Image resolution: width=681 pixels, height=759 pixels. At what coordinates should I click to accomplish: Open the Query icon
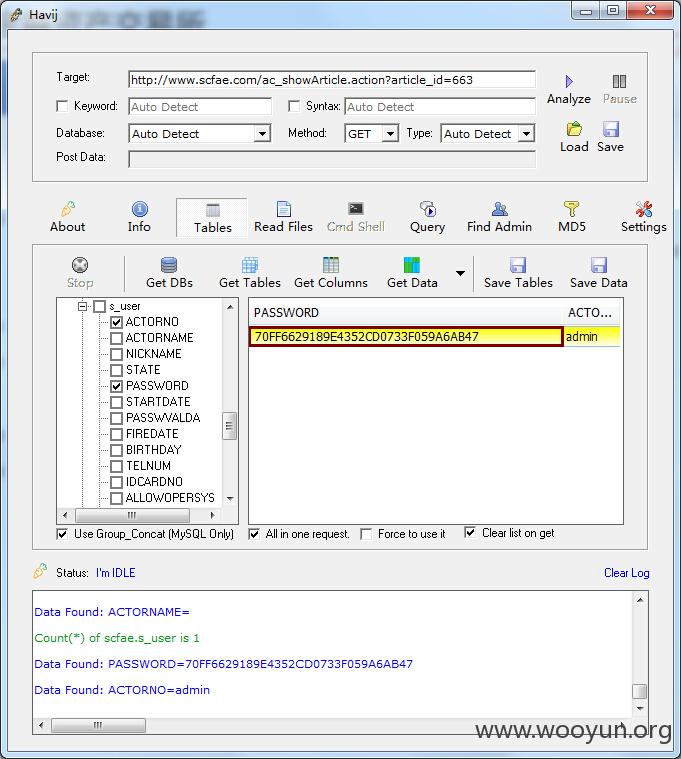click(427, 209)
